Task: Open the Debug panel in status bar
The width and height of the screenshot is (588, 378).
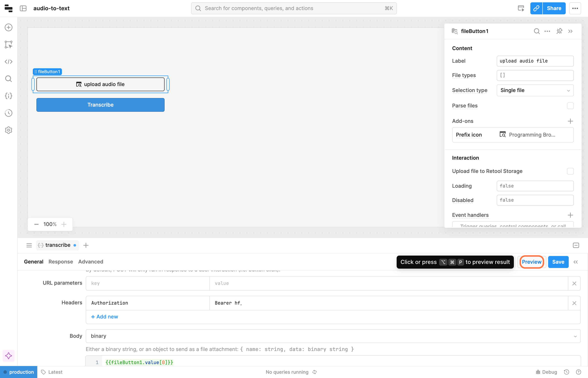Action: (x=546, y=372)
